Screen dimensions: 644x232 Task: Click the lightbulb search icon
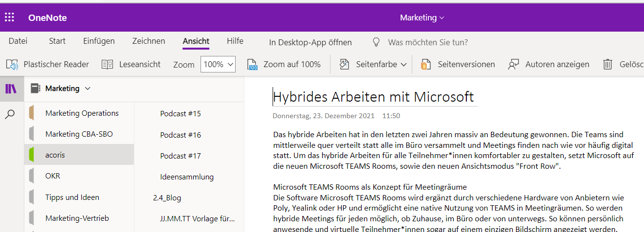(x=376, y=42)
